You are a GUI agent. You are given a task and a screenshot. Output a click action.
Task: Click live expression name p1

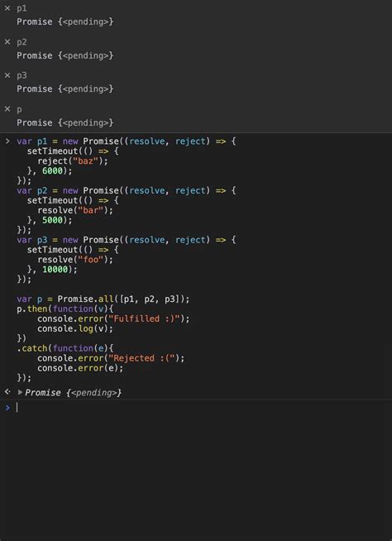(x=22, y=8)
